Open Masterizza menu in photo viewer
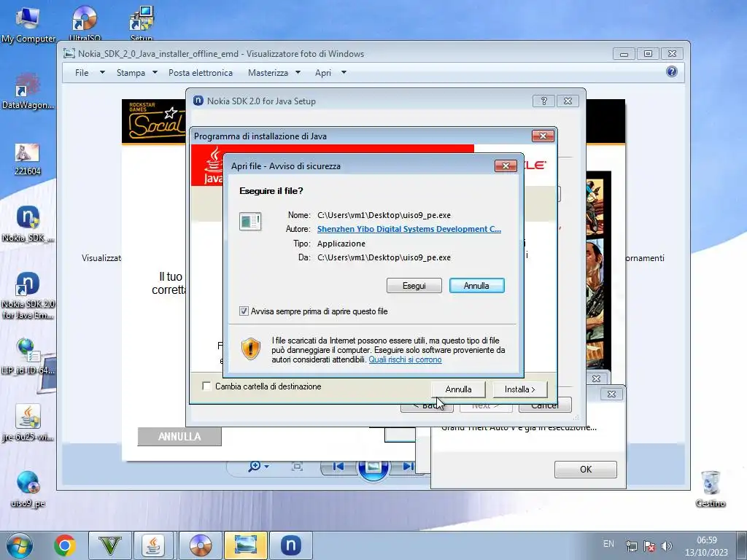The image size is (747, 560). coord(268,73)
